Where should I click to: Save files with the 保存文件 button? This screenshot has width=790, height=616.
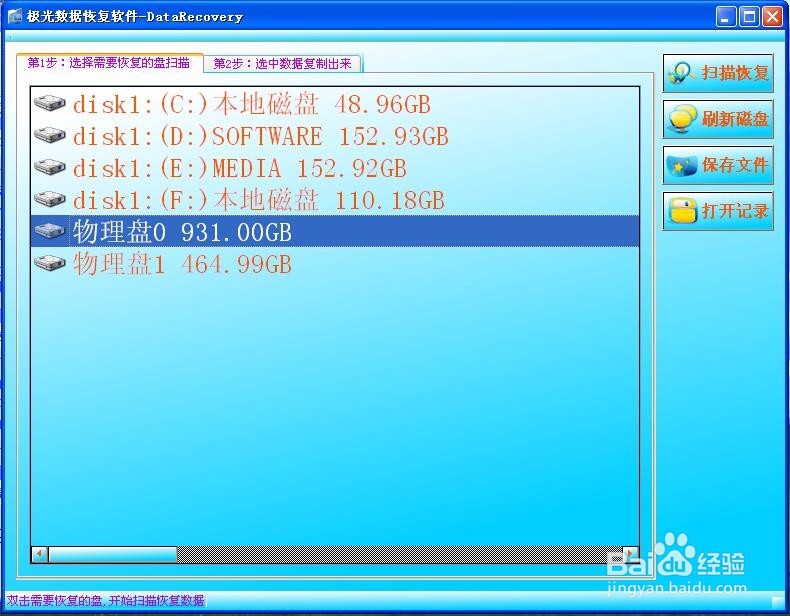point(718,165)
